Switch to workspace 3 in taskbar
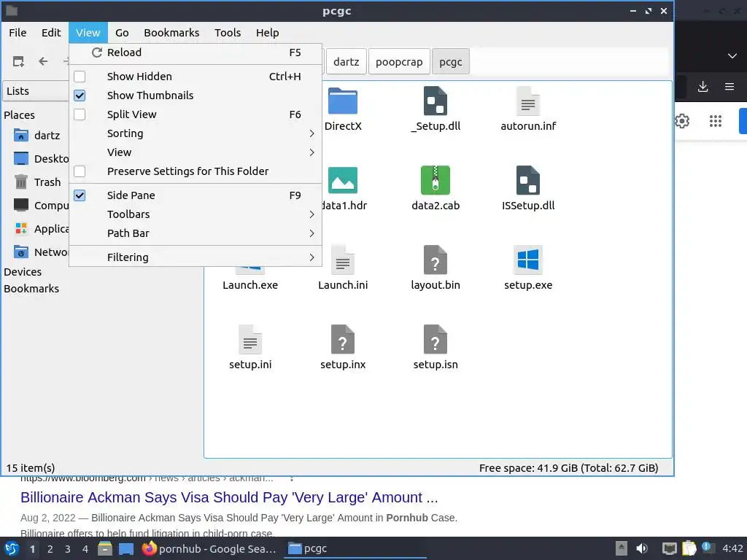Image resolution: width=747 pixels, height=560 pixels. [x=68, y=548]
